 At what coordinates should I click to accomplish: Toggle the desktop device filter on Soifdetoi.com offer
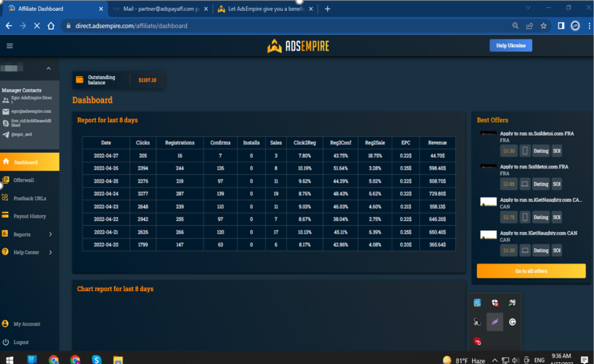(524, 183)
